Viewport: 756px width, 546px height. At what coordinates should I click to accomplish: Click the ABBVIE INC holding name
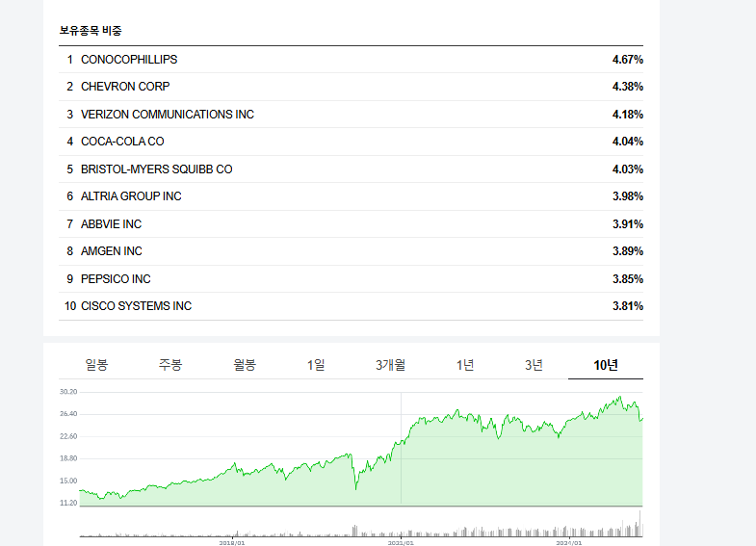point(112,224)
